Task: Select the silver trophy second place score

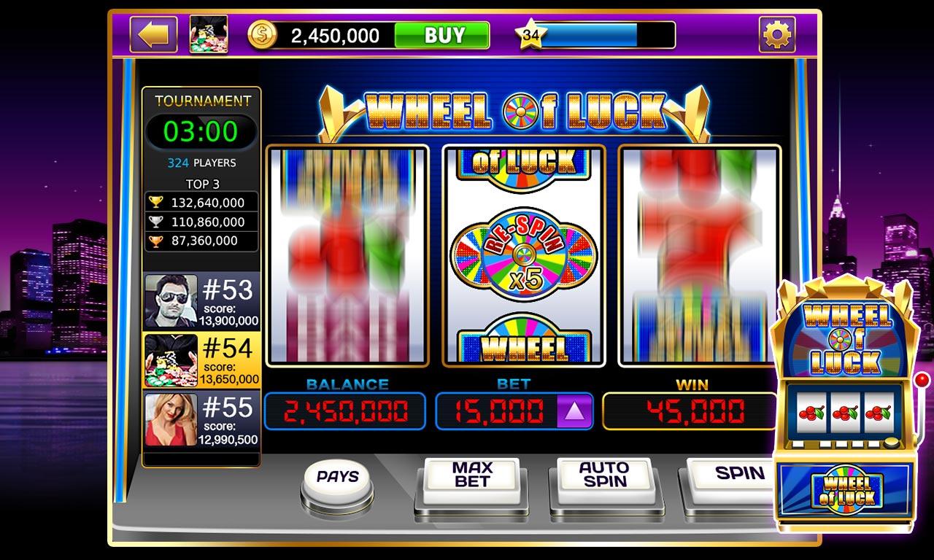Action: point(202,222)
